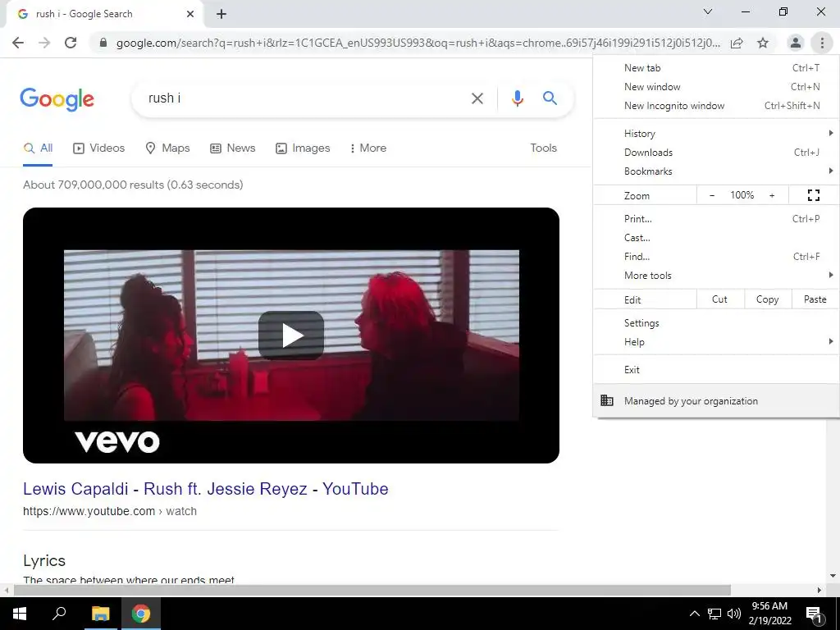Click the volume speaker tray icon
The height and width of the screenshot is (630, 840).
point(734,614)
